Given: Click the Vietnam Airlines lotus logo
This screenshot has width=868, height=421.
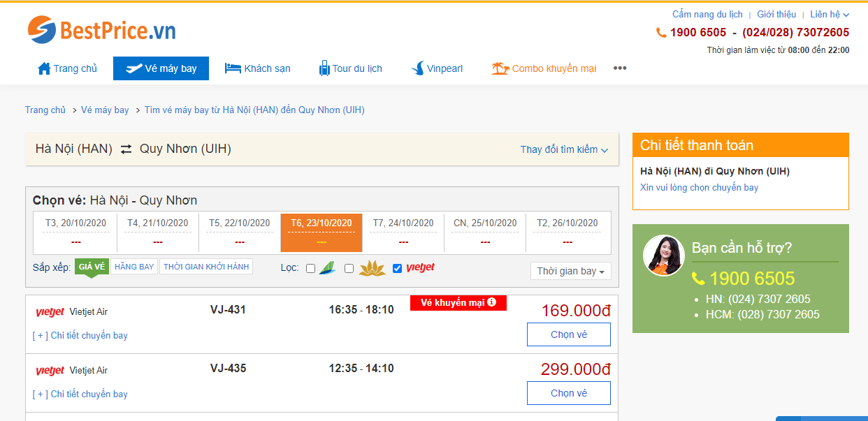Looking at the screenshot, I should pos(372,268).
